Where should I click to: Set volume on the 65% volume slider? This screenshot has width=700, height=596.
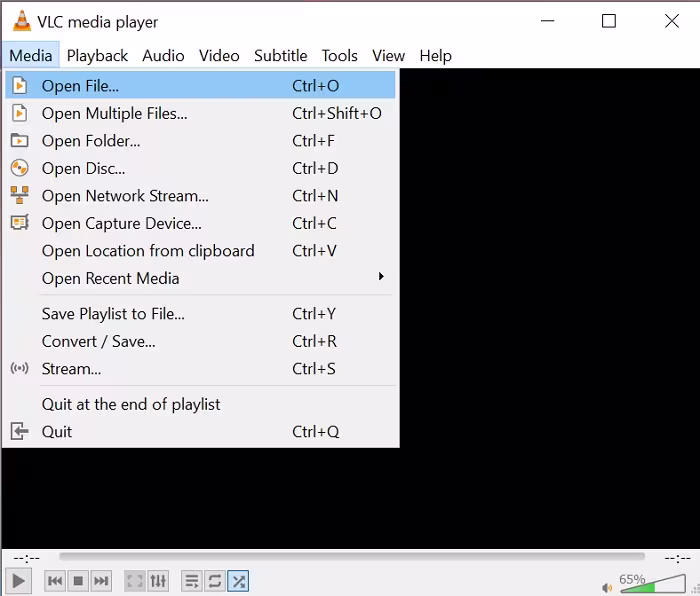tap(653, 583)
